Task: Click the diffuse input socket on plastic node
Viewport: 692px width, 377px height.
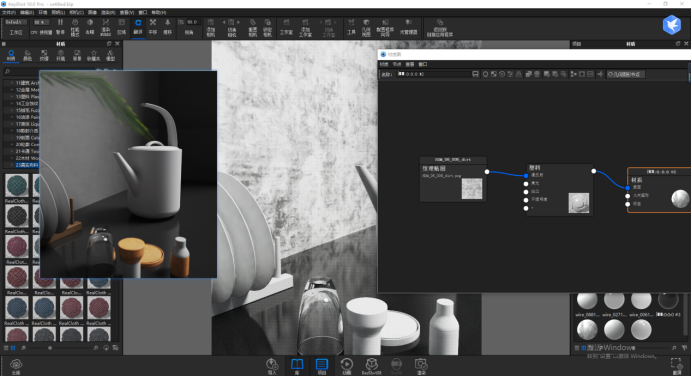Action: (526, 175)
